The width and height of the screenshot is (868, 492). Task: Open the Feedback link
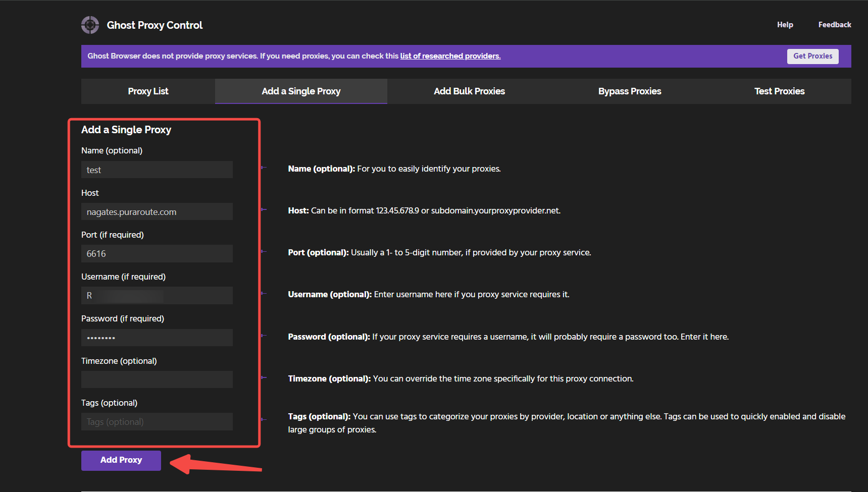point(835,25)
